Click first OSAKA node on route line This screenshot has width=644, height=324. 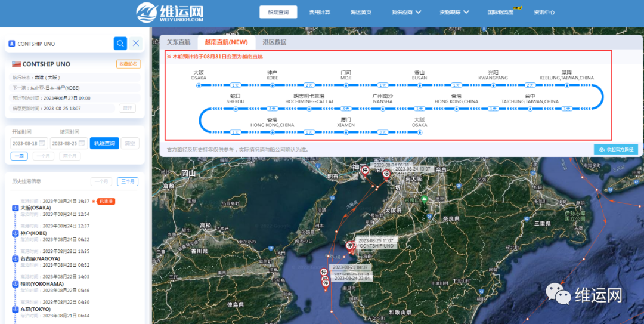click(199, 85)
